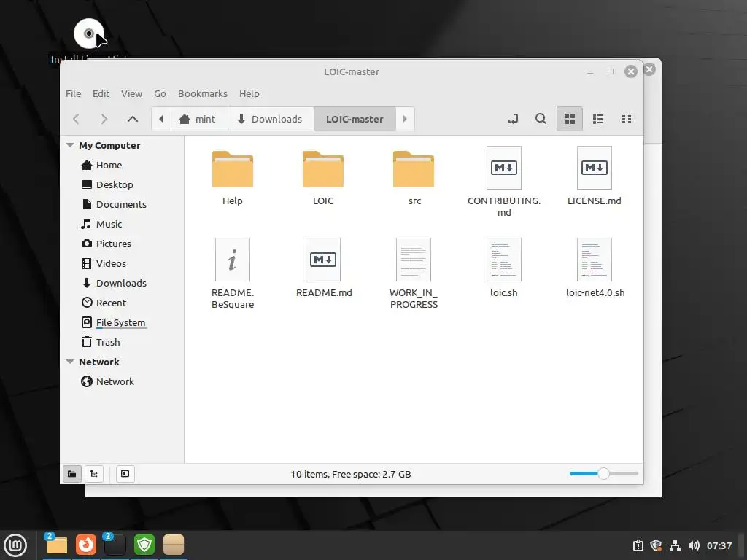Open the Files app in the panel

[56, 545]
